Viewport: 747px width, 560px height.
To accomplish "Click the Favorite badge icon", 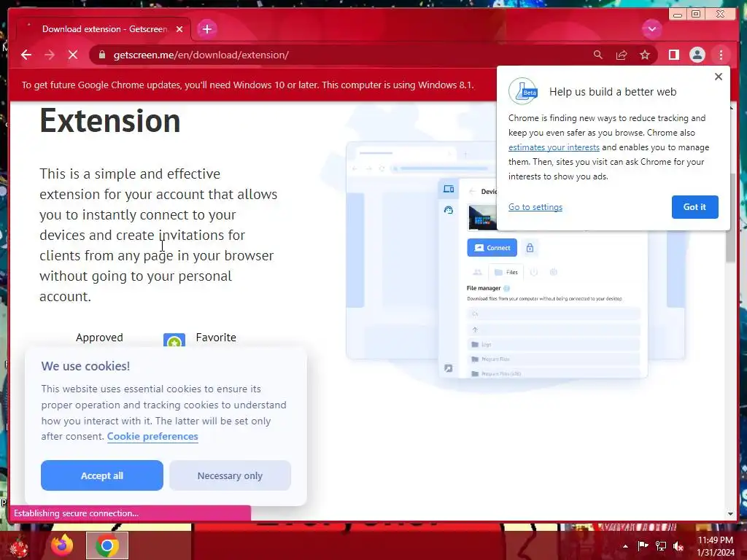I will point(174,340).
